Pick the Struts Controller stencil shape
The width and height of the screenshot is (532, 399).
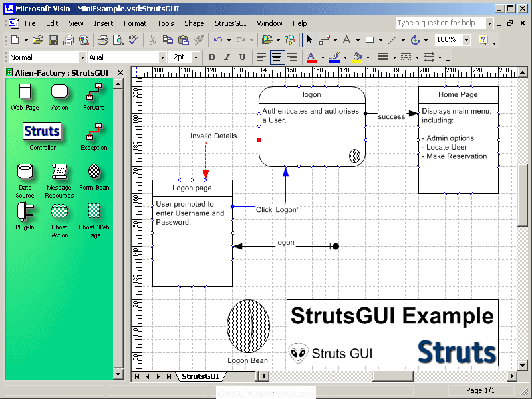(x=42, y=136)
